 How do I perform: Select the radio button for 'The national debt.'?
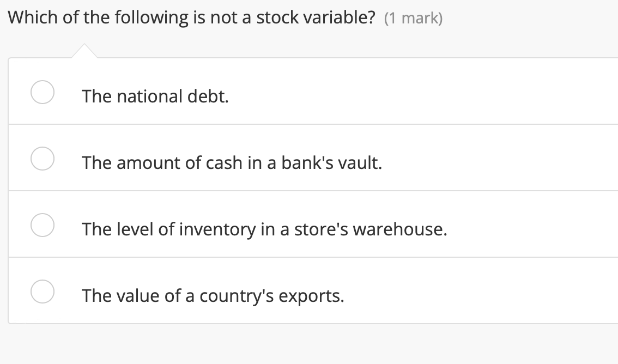click(43, 93)
